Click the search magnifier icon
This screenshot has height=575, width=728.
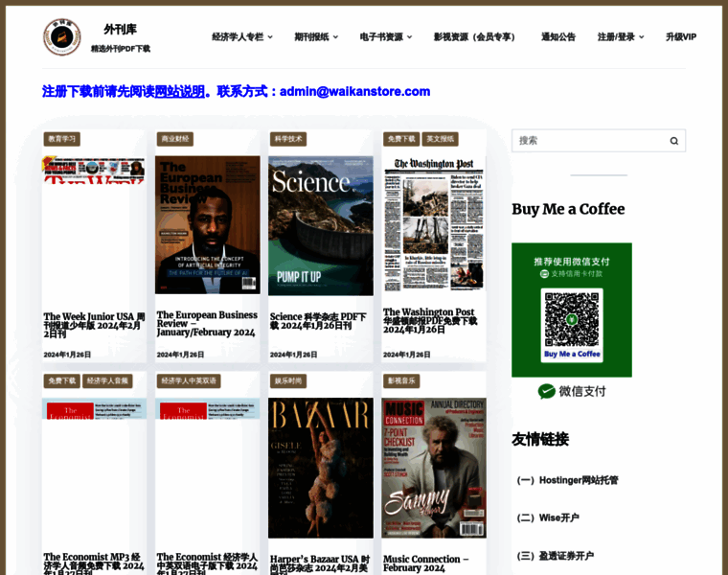click(x=673, y=141)
